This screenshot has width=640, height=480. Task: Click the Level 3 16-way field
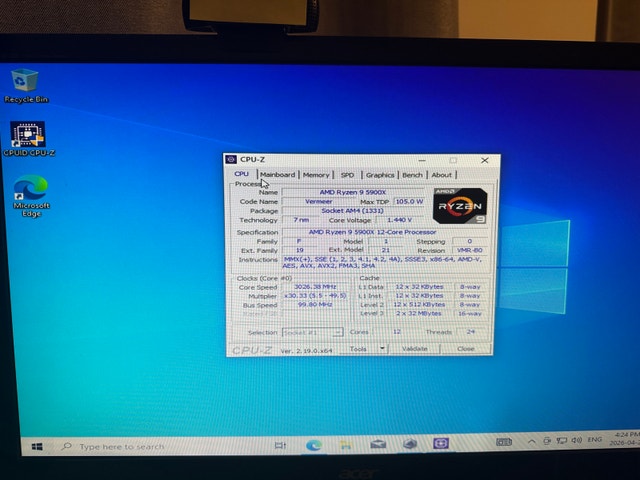[470, 313]
